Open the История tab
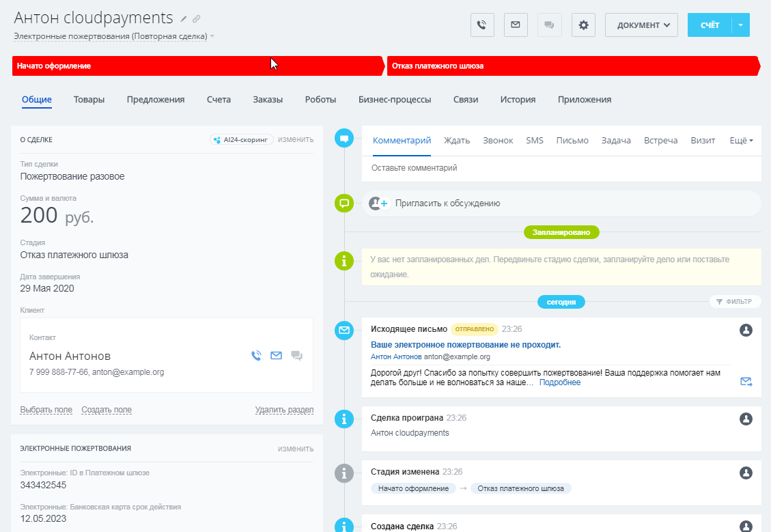Screen dimensions: 771x532 tap(517, 100)
